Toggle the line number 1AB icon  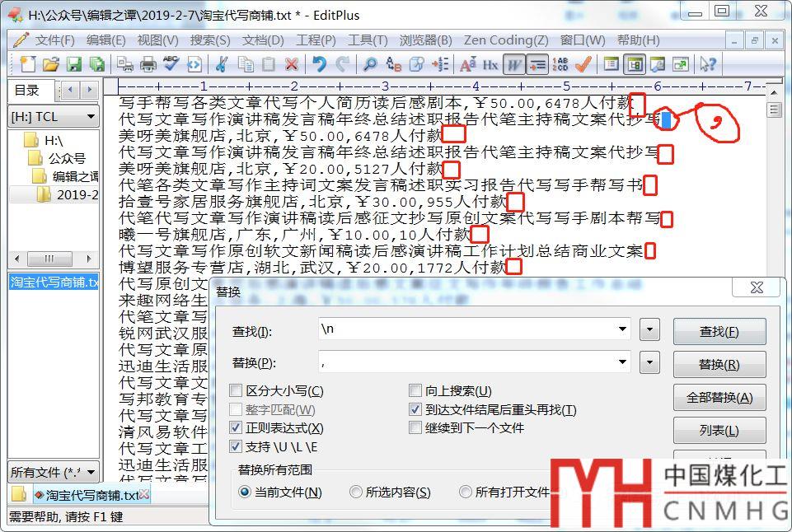click(560, 64)
